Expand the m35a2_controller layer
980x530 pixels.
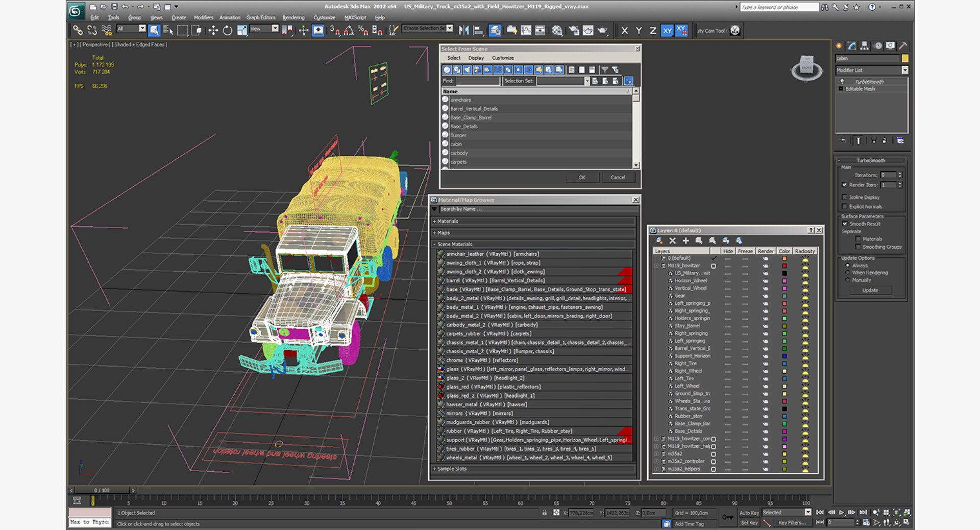(x=657, y=462)
